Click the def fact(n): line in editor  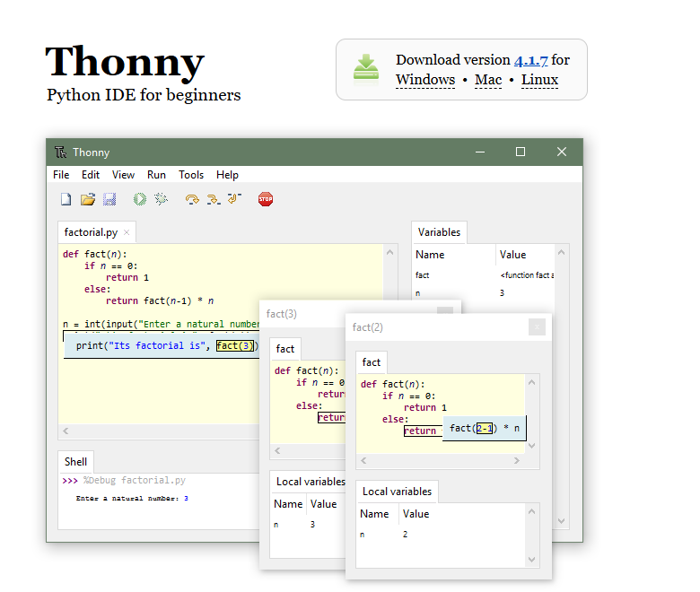click(94, 254)
